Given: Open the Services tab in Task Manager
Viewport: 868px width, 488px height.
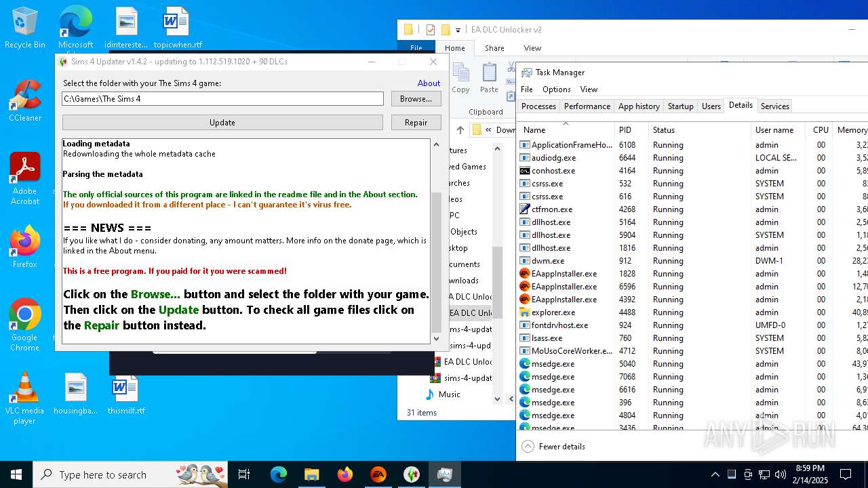Looking at the screenshot, I should tap(775, 106).
